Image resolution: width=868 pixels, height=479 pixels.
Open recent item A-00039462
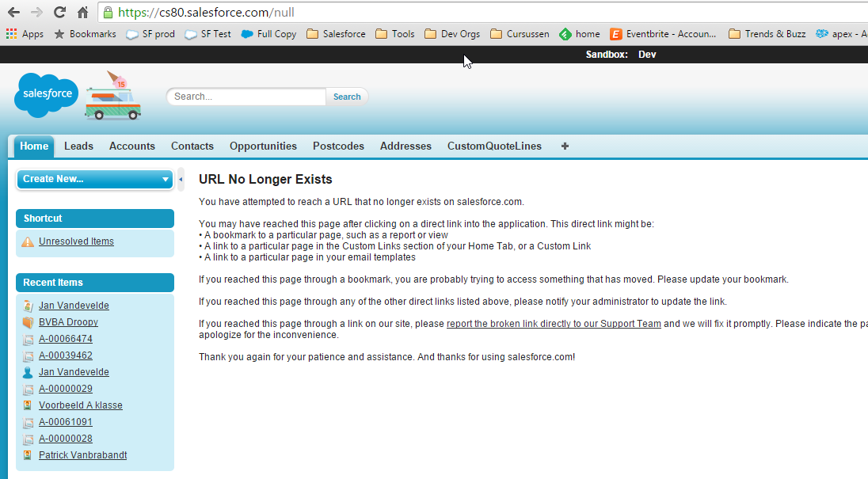click(65, 355)
